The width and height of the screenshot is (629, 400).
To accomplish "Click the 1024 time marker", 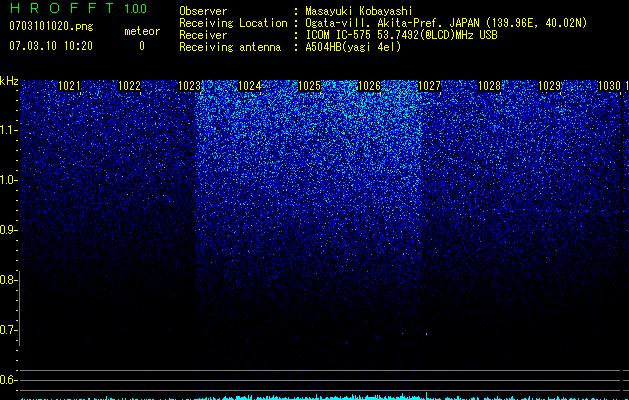I will point(250,86).
